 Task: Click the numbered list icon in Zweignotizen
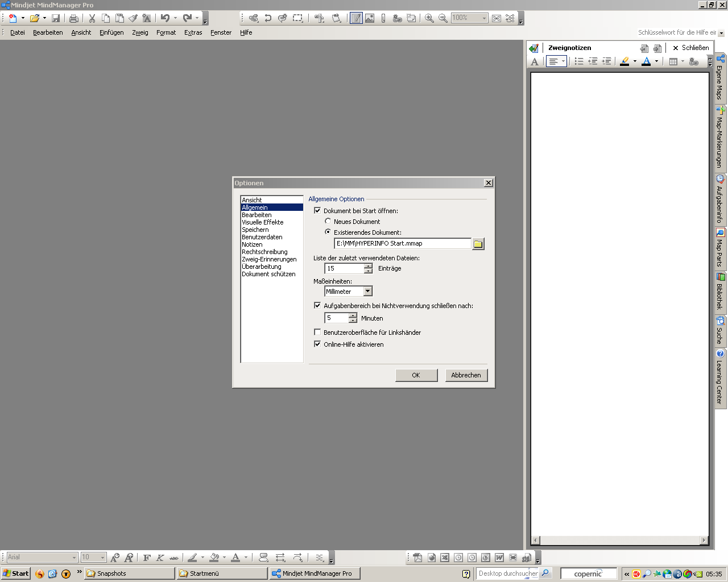coord(579,61)
